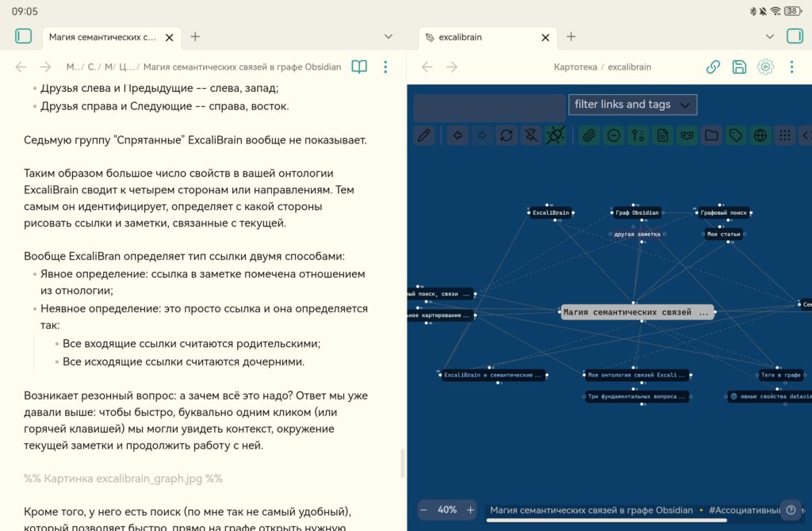Click the tag icon in graph toolbar
Viewport: 812px width, 531px height.
click(736, 136)
